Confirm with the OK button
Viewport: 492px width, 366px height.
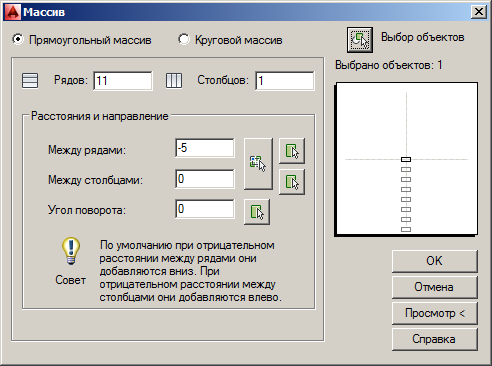pyautogui.click(x=435, y=261)
